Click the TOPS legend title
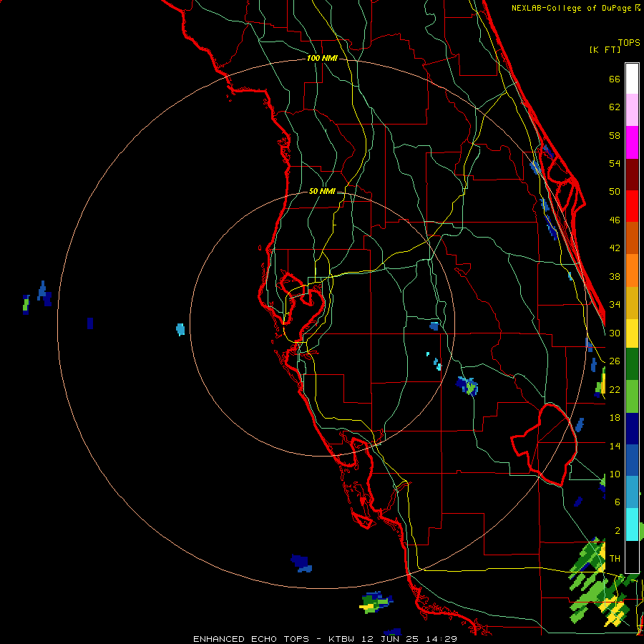This screenshot has width=644, height=644. click(x=629, y=42)
